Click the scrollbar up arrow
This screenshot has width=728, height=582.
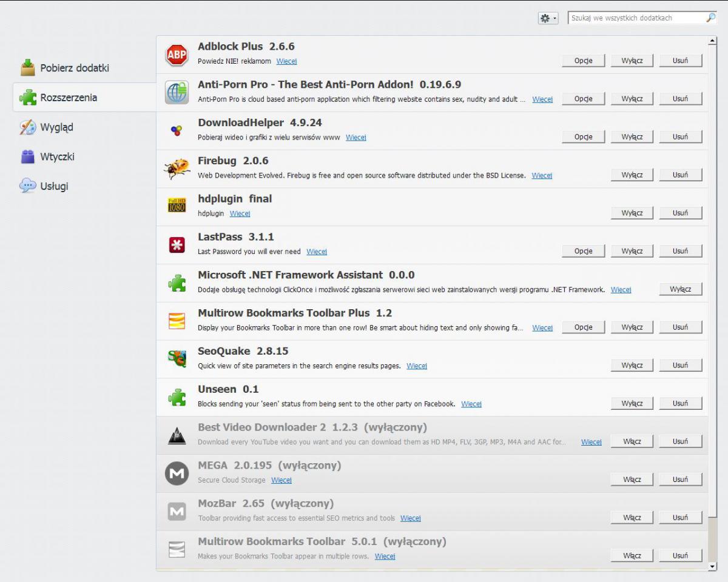(x=713, y=41)
